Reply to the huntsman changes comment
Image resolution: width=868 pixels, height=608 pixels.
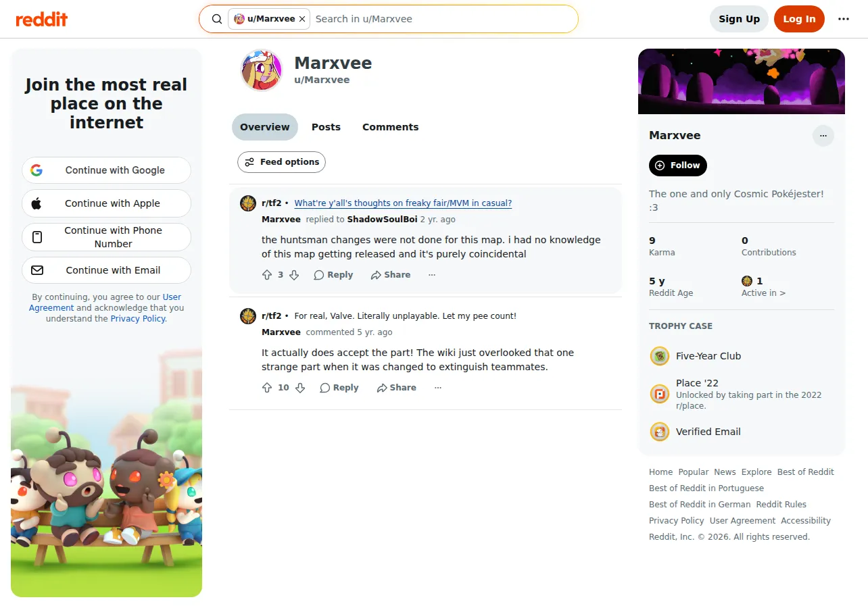click(333, 275)
